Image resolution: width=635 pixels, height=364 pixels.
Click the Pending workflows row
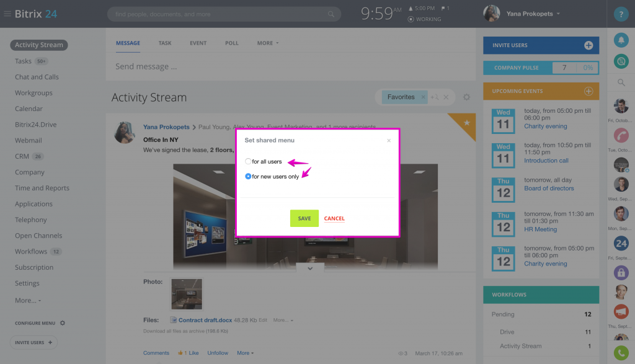(x=541, y=314)
